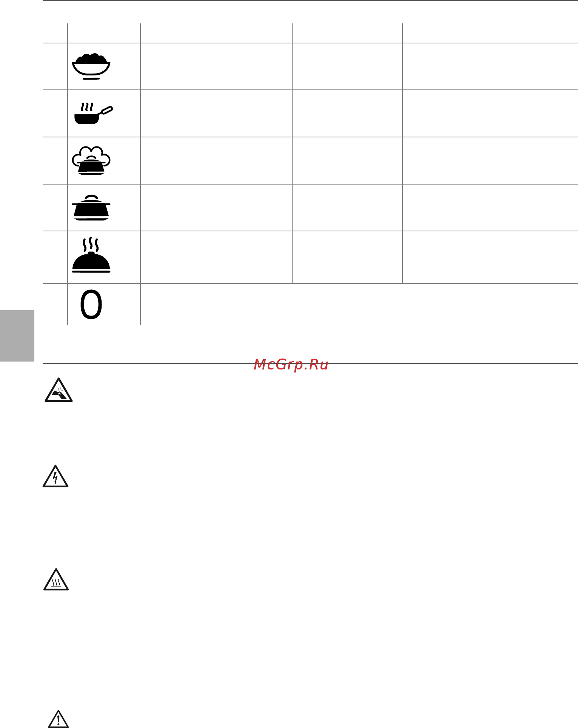Click the large zero symbol
The height and width of the screenshot is (728, 578).
click(91, 305)
